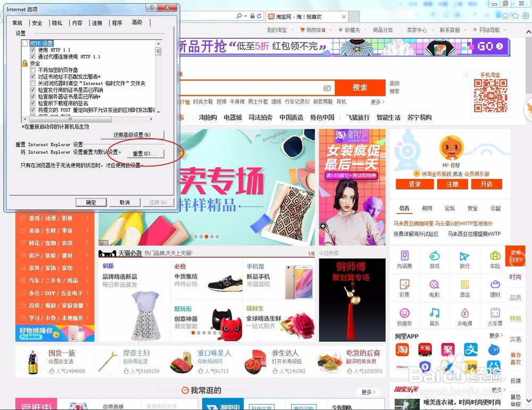Switch to 连接 tab in Internet 选项
Viewport: 532px width, 410px height.
pos(97,23)
